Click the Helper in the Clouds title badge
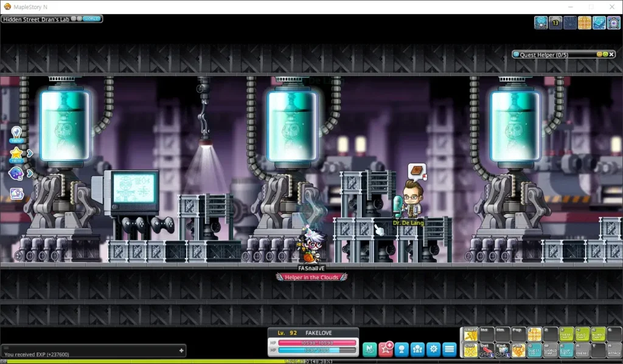The width and height of the screenshot is (623, 364). tap(311, 278)
